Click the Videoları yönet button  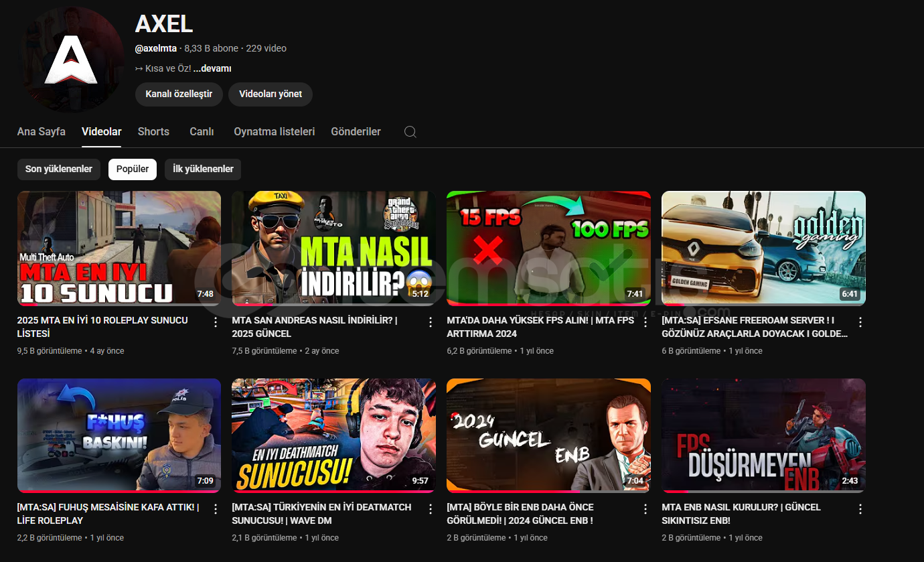271,94
